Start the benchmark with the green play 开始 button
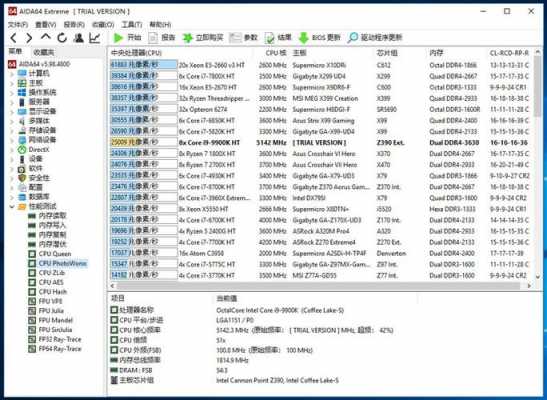Screen dimensions: 547x400 (127, 38)
